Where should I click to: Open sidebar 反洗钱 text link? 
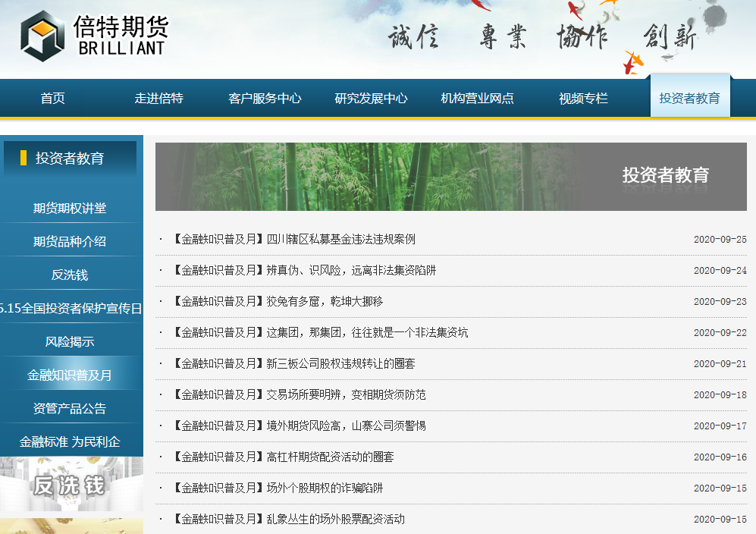(x=70, y=275)
